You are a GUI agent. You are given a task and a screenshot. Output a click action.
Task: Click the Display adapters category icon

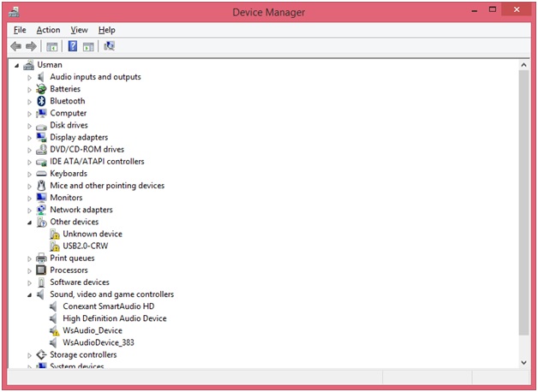(41, 138)
